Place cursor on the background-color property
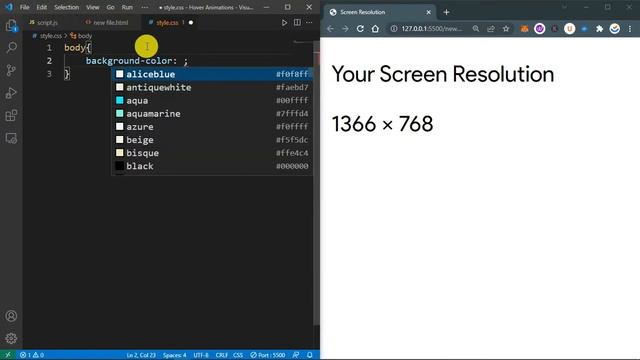 129,61
